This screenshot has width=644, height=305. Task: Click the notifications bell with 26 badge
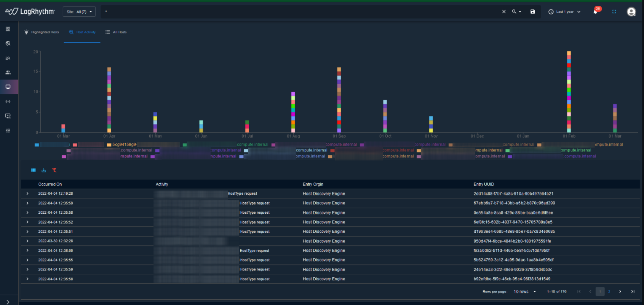[x=596, y=12]
